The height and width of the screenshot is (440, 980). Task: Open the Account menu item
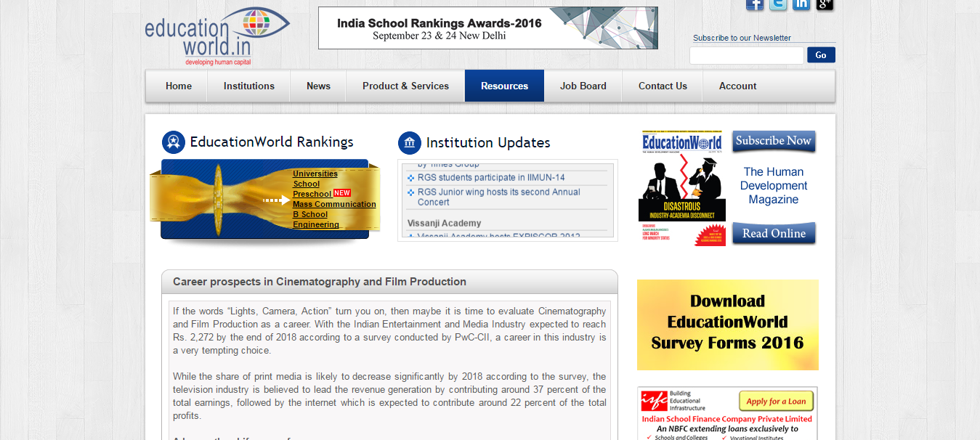click(738, 86)
